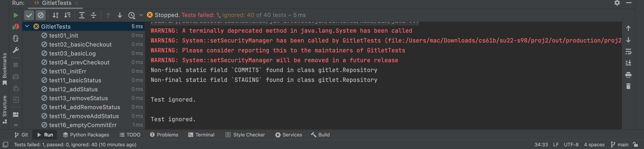Viewport: 644px width, 149px height.
Task: Sort tests by duration
Action: click(x=67, y=15)
